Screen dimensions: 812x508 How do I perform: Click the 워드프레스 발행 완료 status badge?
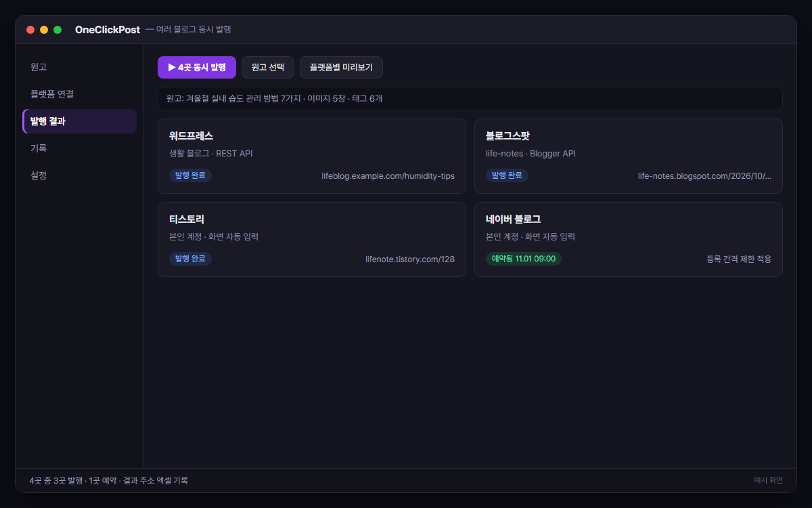pos(190,175)
